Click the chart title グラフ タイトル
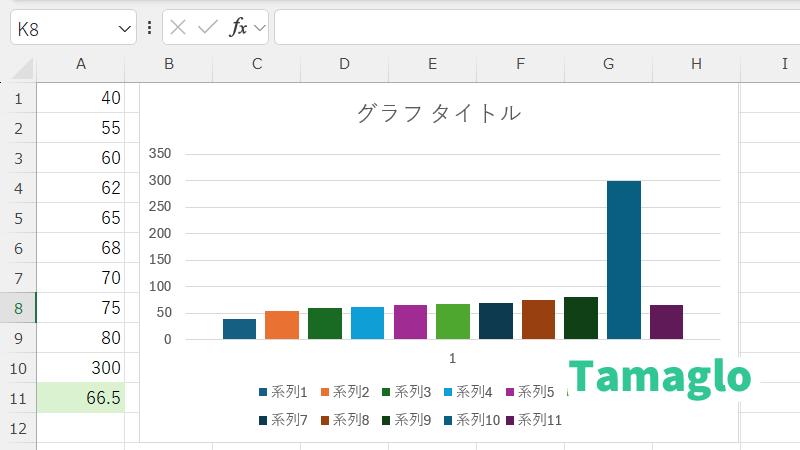The image size is (800, 450). point(438,113)
